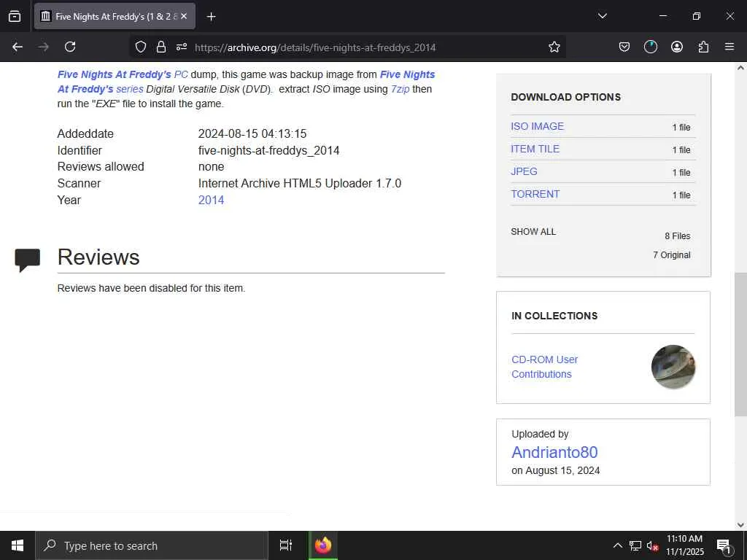The height and width of the screenshot is (560, 747).
Task: Click the '8 Files' count text
Action: [678, 236]
